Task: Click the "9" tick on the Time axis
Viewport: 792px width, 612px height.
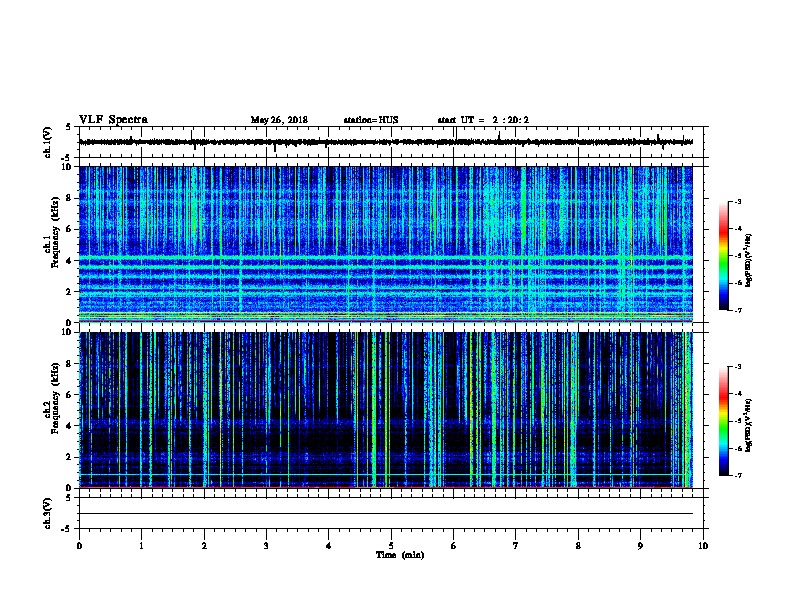Action: coord(640,546)
